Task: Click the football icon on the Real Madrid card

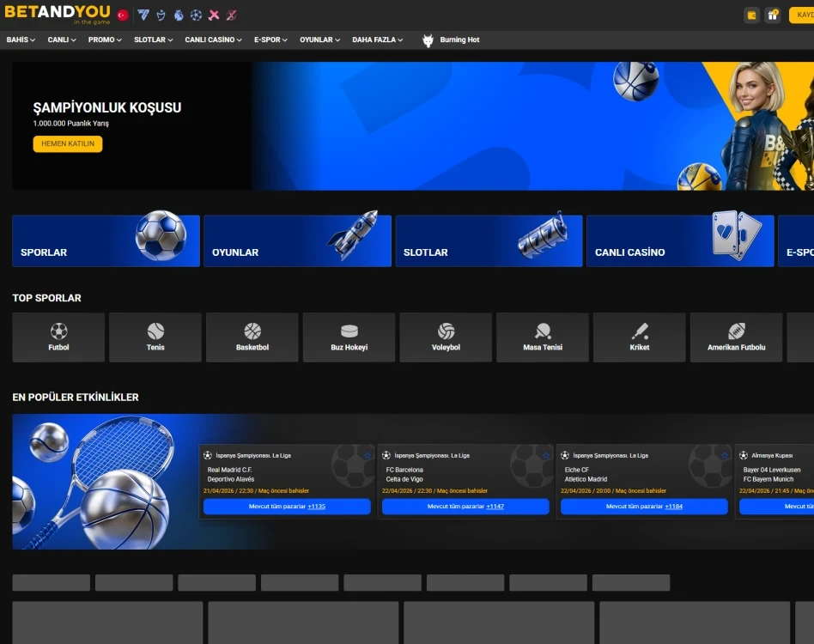Action: [208, 455]
